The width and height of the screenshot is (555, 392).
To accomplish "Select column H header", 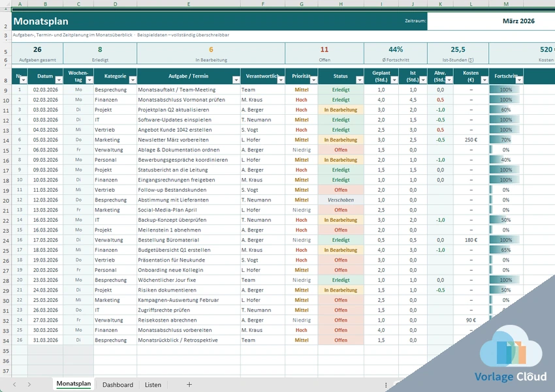I will coord(340,4).
